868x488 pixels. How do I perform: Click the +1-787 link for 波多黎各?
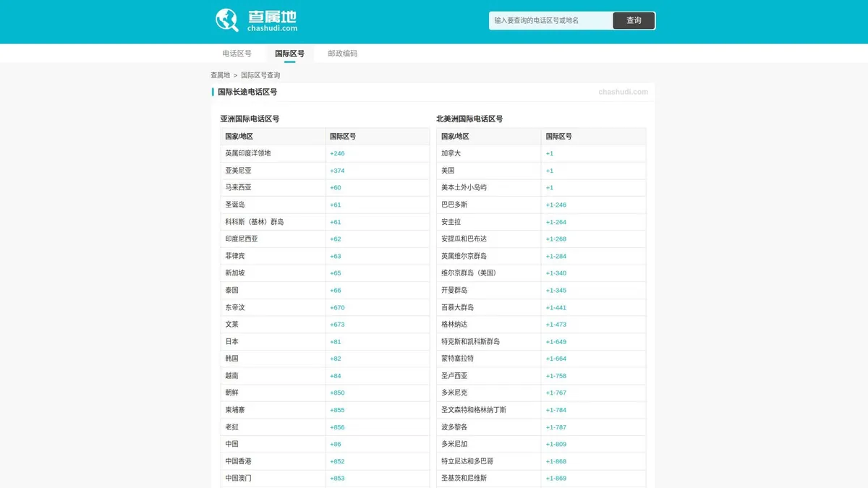point(556,427)
